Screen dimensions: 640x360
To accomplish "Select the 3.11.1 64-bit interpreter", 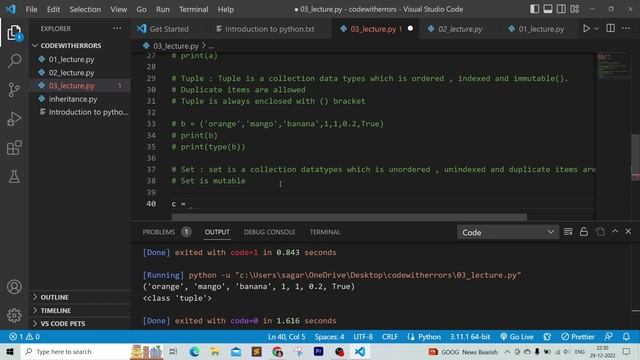I will tap(470, 337).
